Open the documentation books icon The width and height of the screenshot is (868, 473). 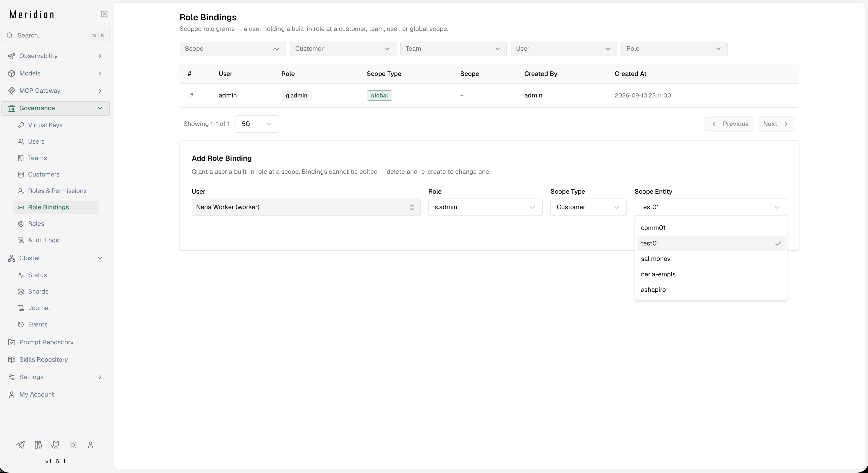coord(38,445)
